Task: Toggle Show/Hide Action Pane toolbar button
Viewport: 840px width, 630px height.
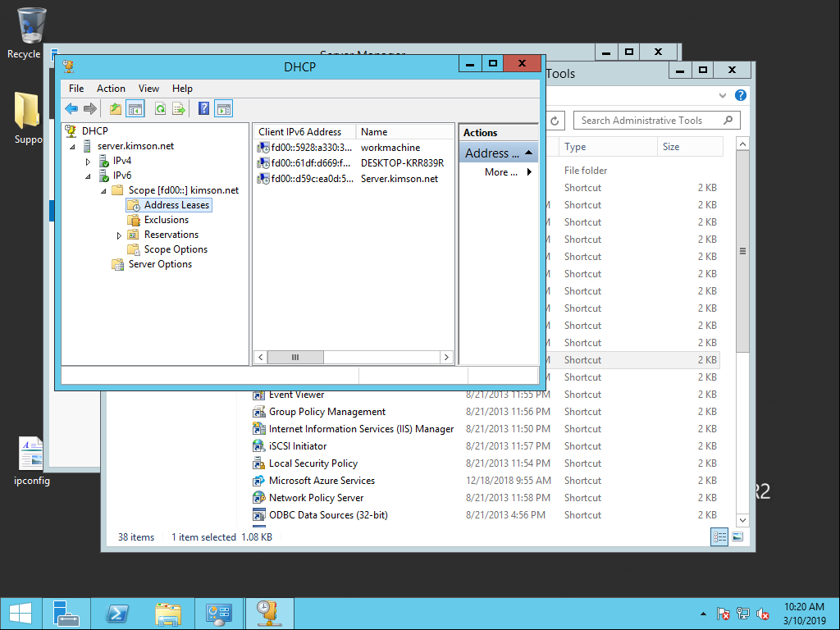Action: (223, 109)
